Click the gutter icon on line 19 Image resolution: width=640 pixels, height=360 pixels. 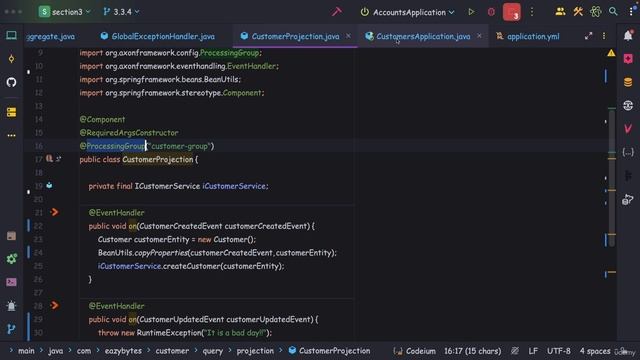coord(49,185)
